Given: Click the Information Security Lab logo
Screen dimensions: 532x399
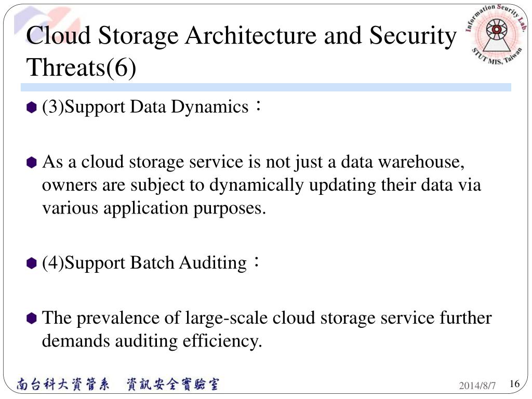Looking at the screenshot, I should (x=496, y=34).
